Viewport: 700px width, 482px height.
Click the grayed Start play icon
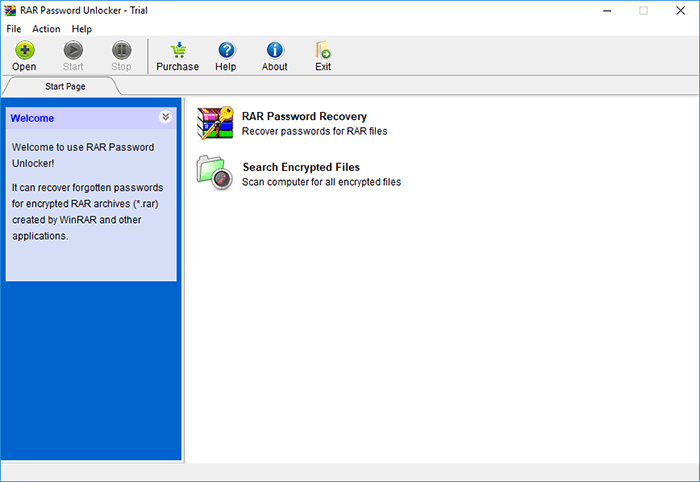[x=73, y=50]
